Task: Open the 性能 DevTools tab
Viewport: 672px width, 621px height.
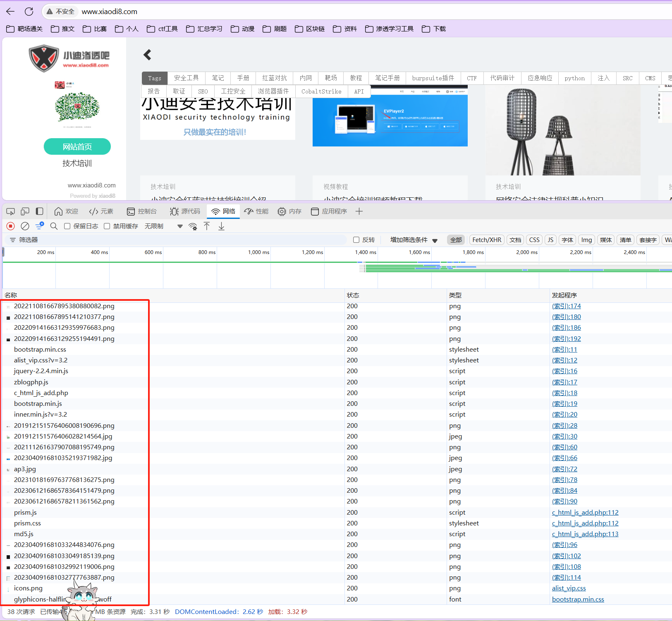Action: point(256,211)
